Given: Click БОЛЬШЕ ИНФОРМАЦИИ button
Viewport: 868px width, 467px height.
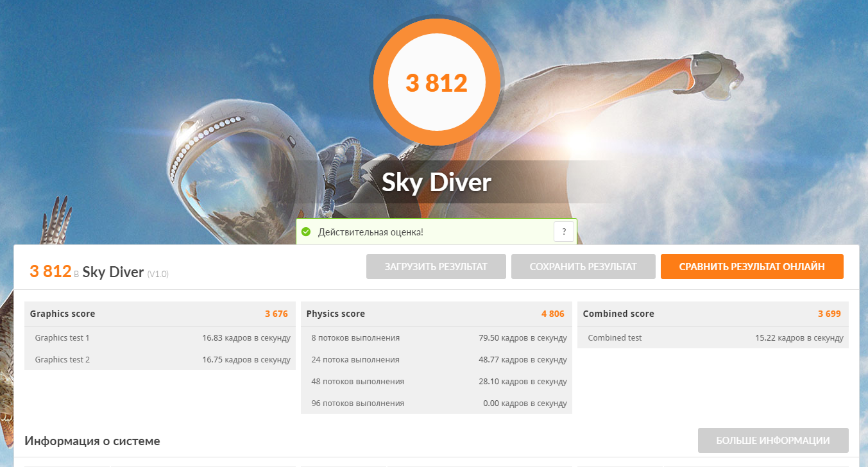Looking at the screenshot, I should (x=773, y=441).
